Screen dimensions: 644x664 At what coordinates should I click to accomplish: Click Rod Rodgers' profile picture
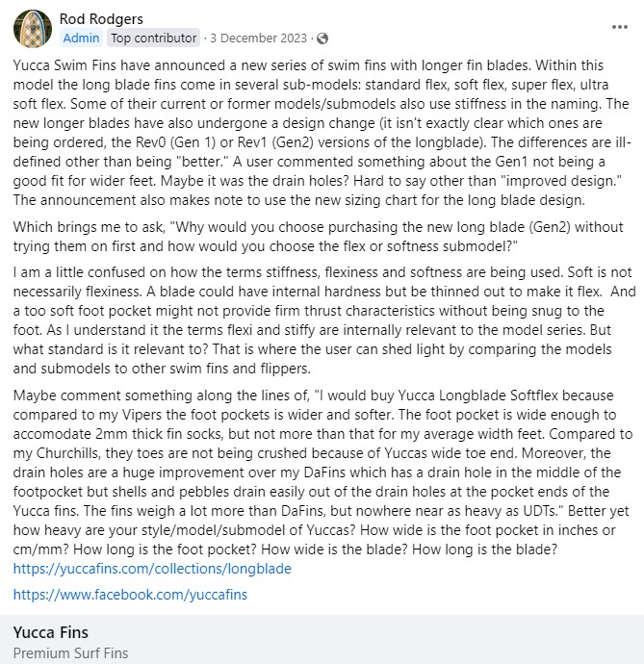(x=32, y=29)
